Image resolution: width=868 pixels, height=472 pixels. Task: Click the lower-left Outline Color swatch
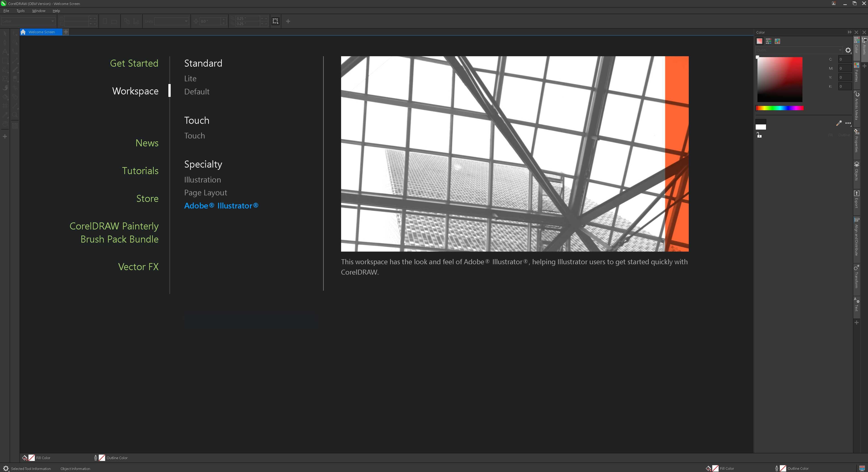tap(102, 458)
